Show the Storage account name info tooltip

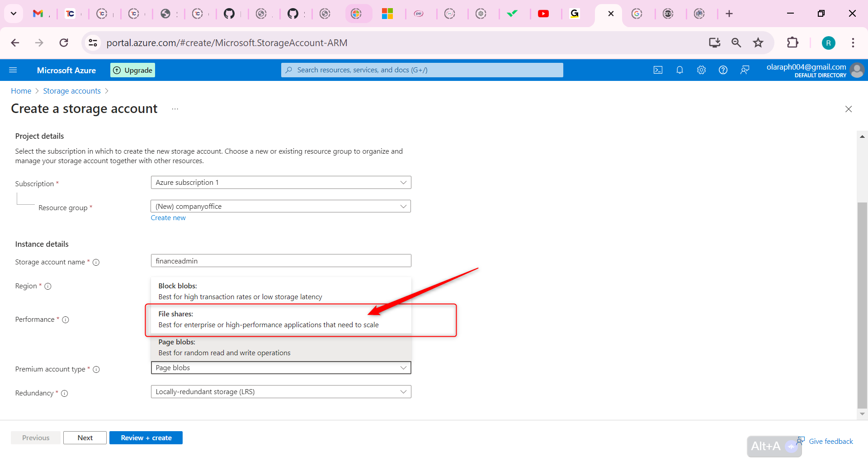[96, 262]
